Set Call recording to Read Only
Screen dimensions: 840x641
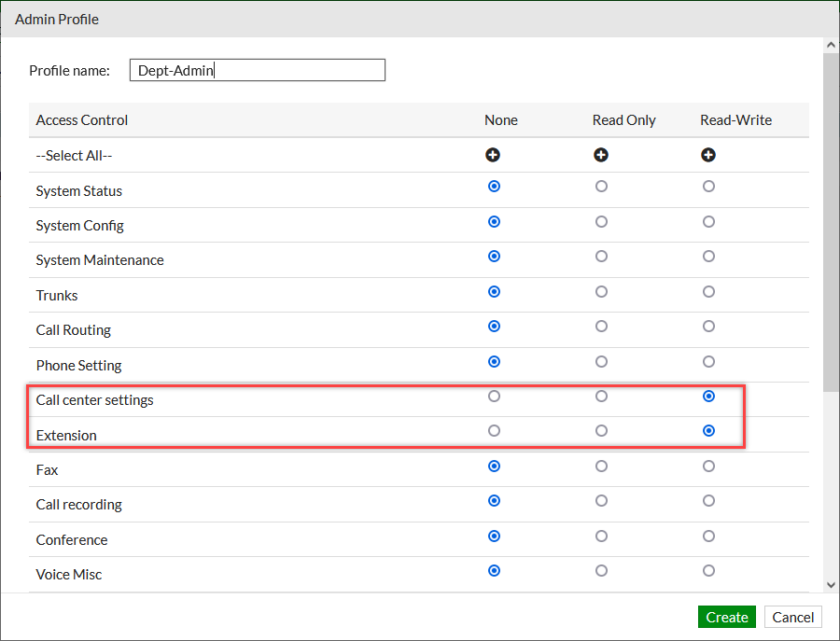click(601, 501)
